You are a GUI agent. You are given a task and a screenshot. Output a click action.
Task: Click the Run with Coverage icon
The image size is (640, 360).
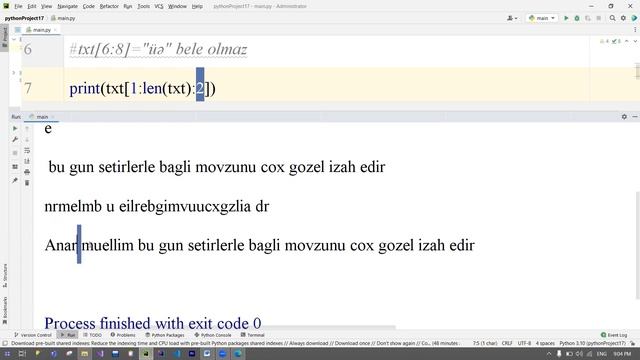[x=588, y=18]
